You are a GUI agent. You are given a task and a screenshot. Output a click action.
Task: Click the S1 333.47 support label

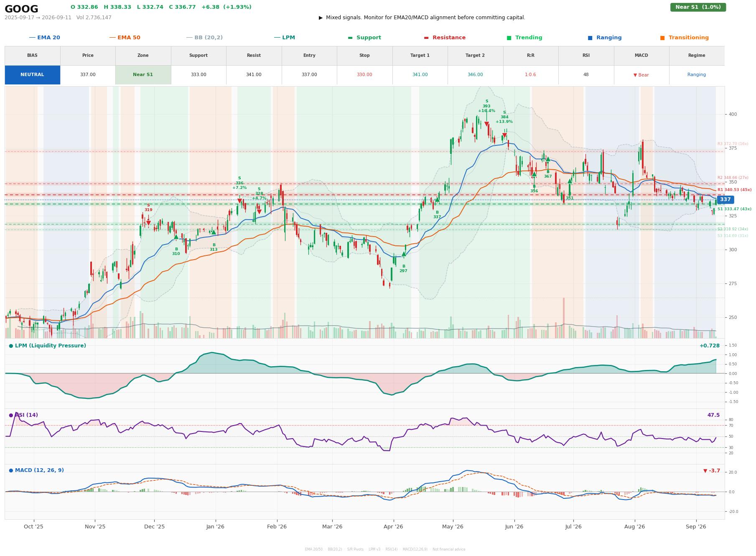[734, 209]
